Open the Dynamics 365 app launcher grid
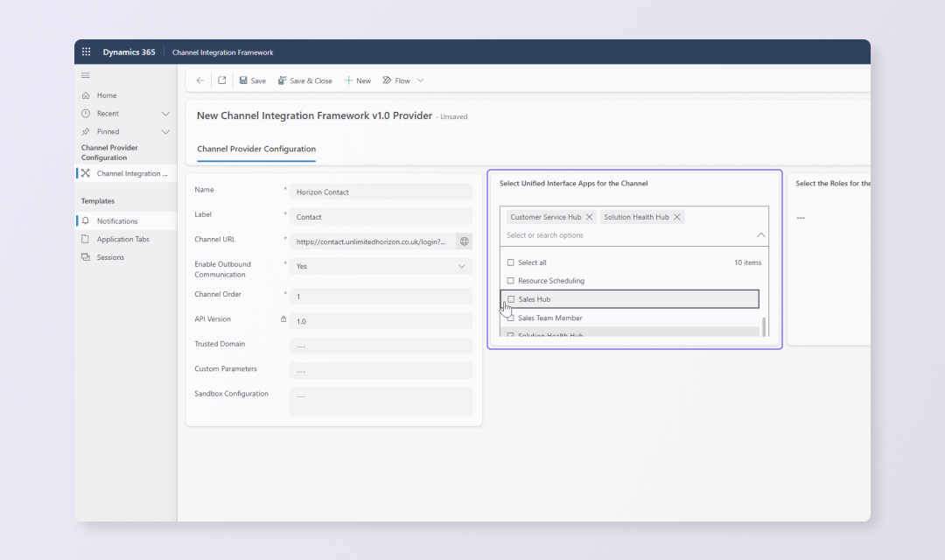 [86, 52]
